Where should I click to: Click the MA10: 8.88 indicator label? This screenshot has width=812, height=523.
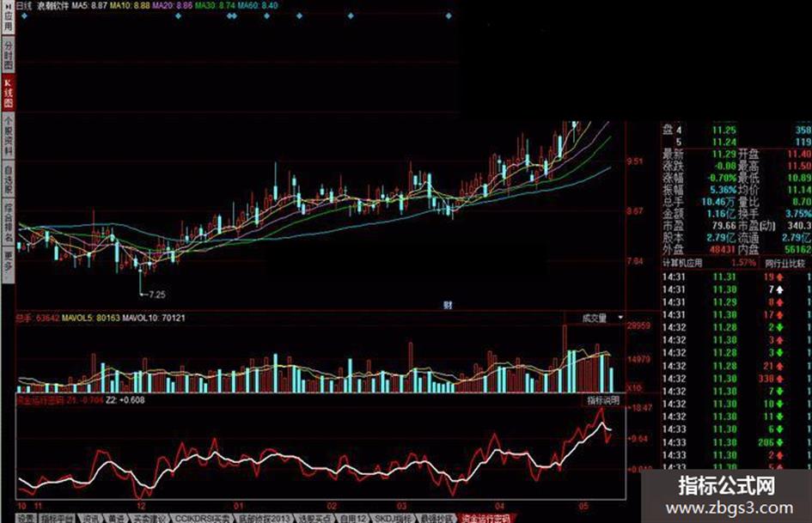[x=130, y=6]
